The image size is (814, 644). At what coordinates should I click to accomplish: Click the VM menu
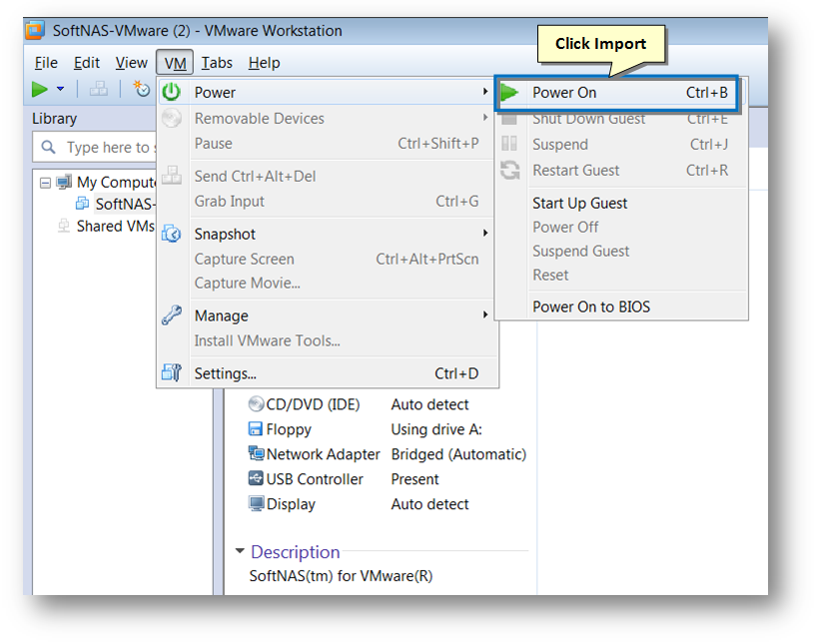click(175, 63)
